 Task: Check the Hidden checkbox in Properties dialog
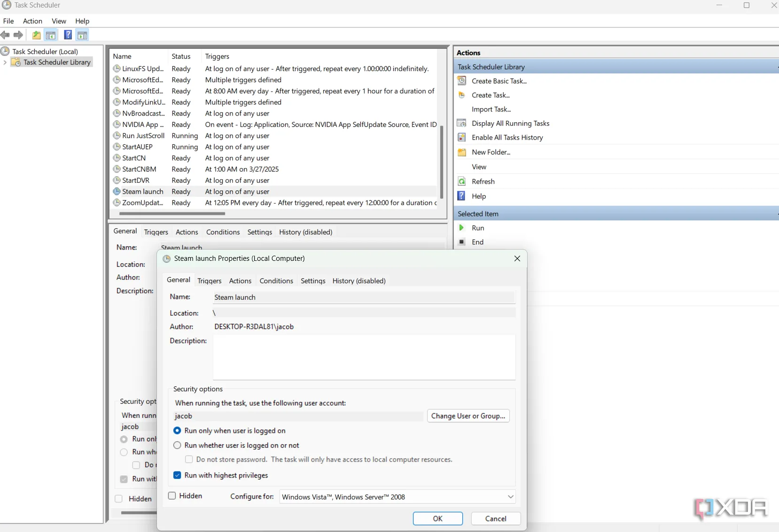[x=172, y=496]
